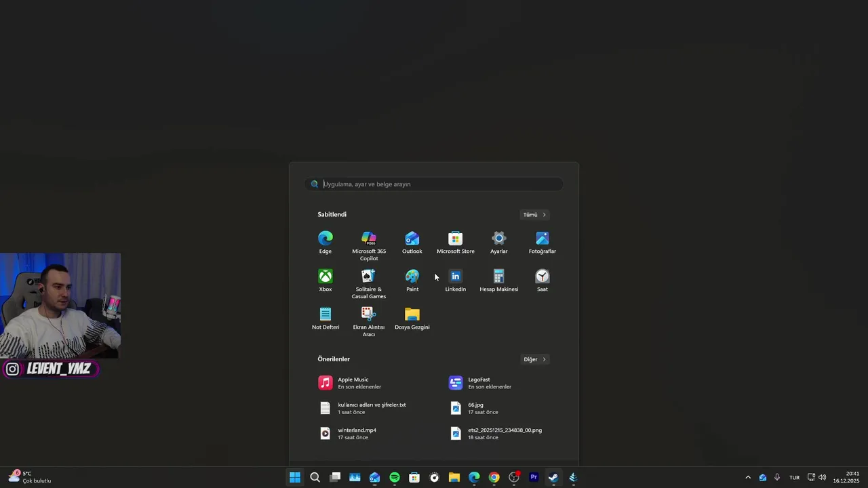Expand hidden system tray icons

click(748, 477)
